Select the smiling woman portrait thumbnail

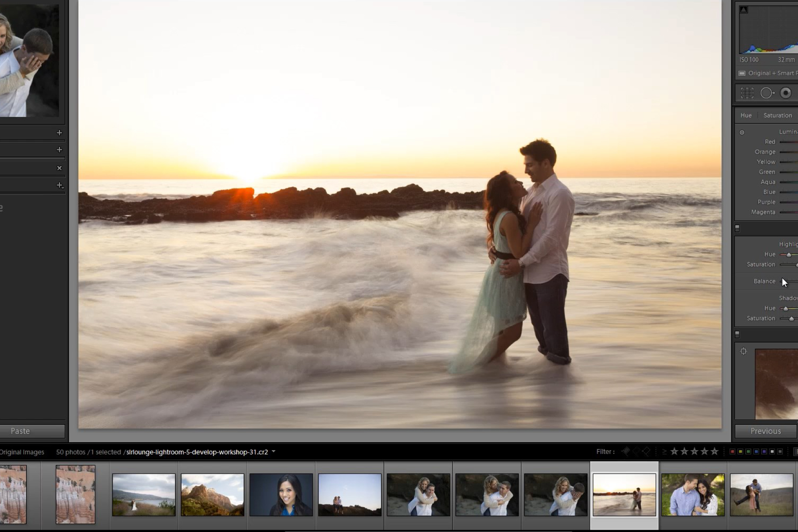coord(281,495)
